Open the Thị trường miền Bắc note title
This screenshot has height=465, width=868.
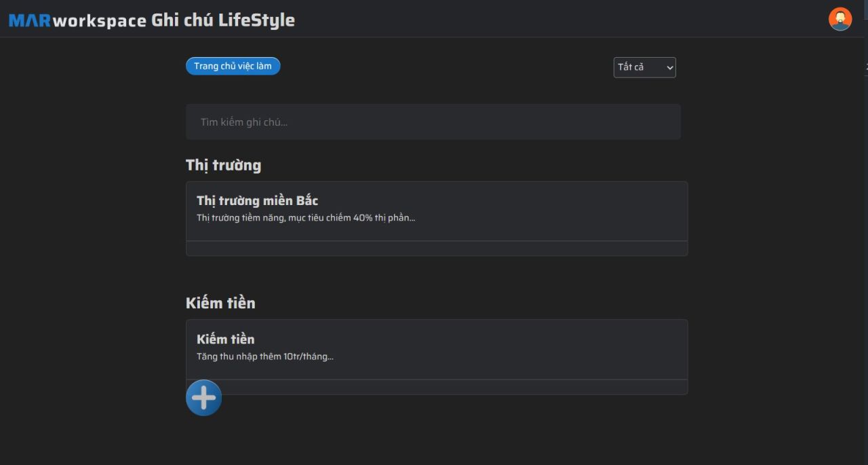click(258, 200)
